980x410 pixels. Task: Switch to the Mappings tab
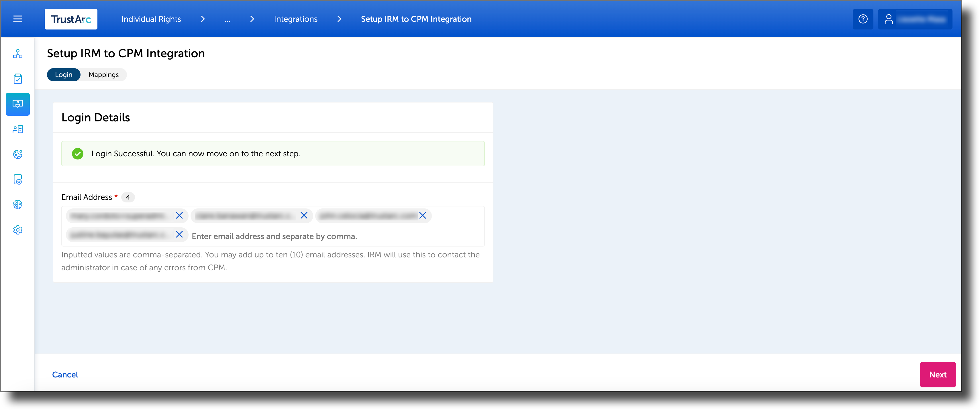103,74
